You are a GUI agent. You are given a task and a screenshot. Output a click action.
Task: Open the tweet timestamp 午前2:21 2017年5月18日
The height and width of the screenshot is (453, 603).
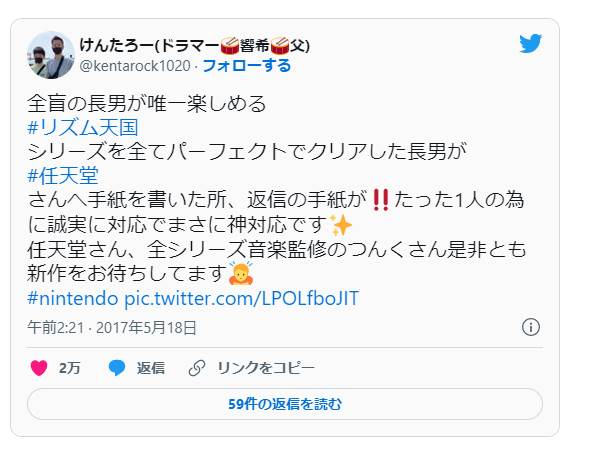[112, 328]
